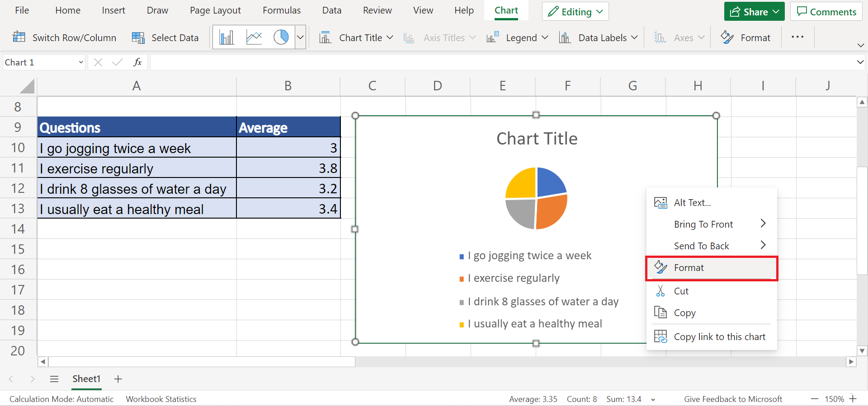Click Copy link to this chart icon
The image size is (868, 406).
pos(660,336)
